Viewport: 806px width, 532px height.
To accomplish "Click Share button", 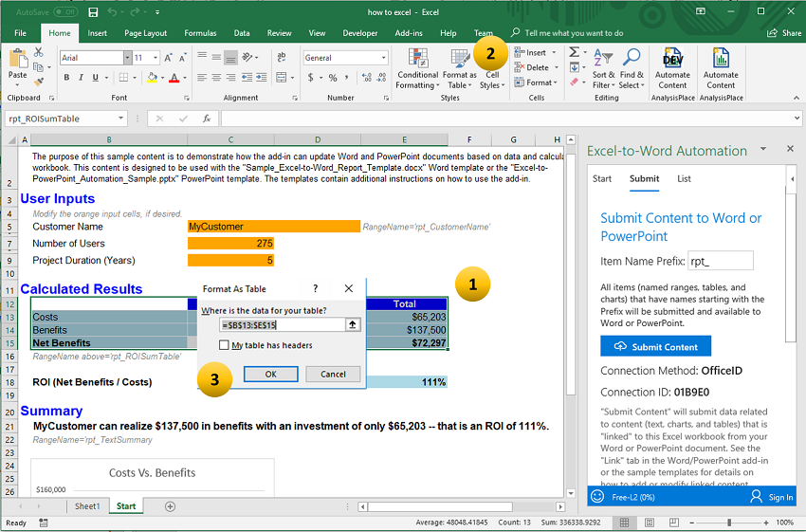I will [x=784, y=33].
